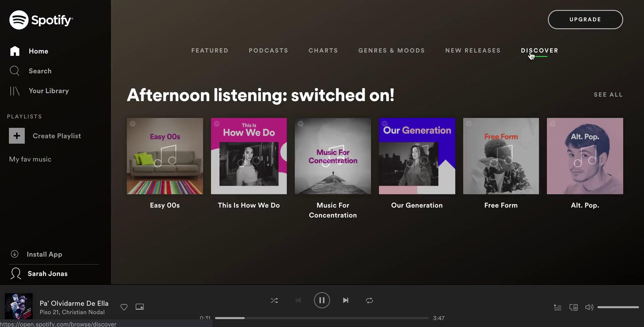Click the Music For Concentration title text
644x327 pixels.
click(333, 210)
